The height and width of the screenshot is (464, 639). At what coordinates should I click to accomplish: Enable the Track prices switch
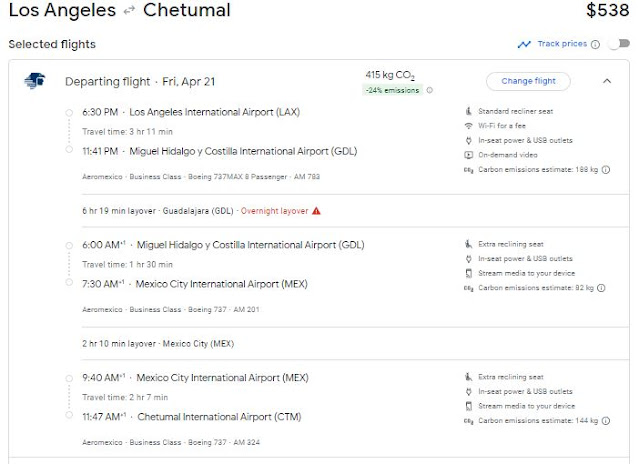[x=618, y=44]
